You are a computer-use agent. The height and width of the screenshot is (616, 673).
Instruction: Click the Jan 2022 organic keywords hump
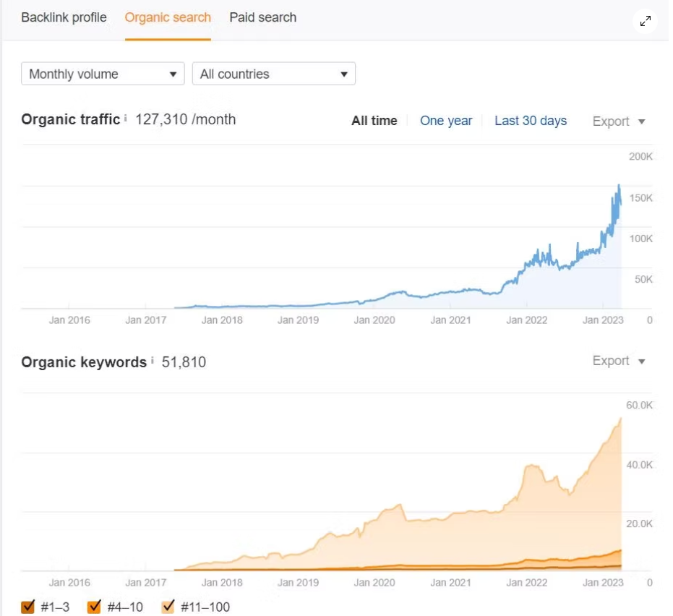533,468
